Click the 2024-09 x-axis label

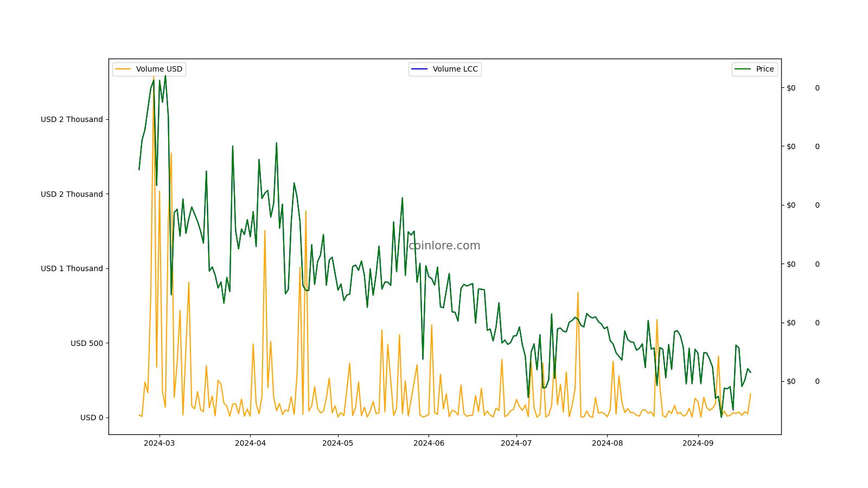coord(698,443)
